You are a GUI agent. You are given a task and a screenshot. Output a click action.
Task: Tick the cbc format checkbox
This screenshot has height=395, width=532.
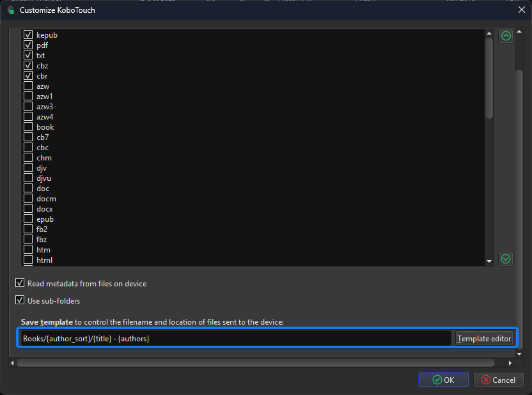(28, 148)
